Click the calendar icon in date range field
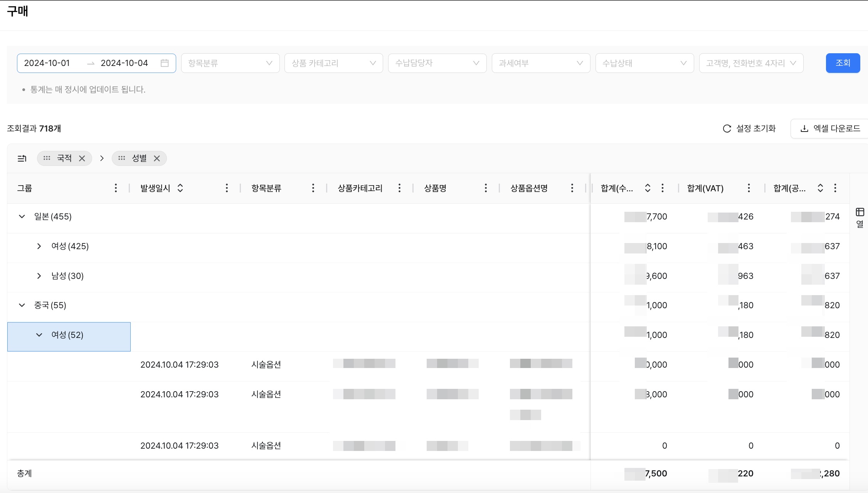The width and height of the screenshot is (868, 493). pos(165,63)
